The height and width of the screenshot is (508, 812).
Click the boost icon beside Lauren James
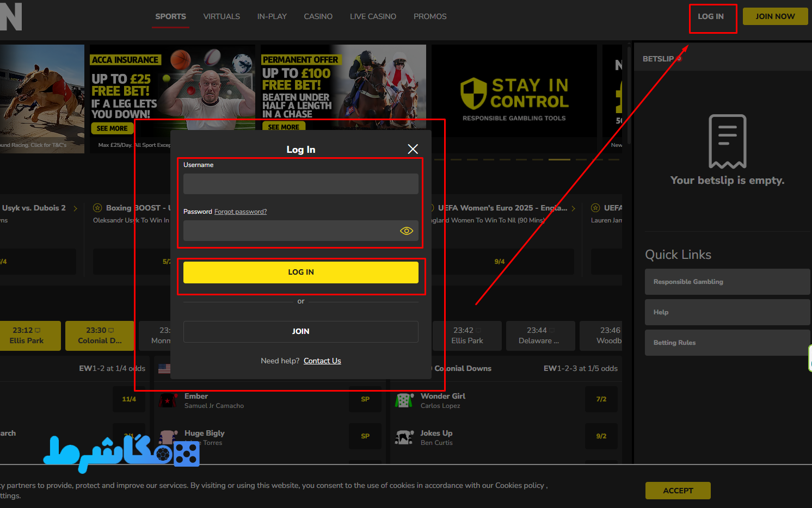[x=595, y=208]
